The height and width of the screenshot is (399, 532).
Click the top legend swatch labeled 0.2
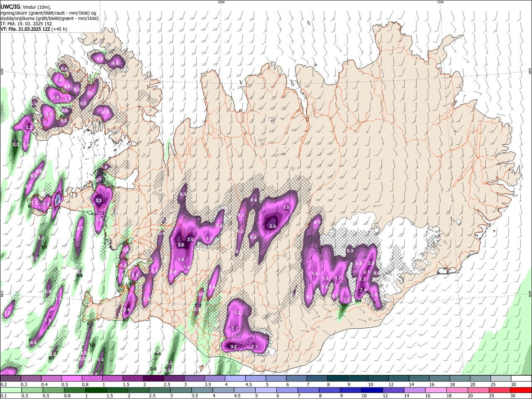[10, 379]
